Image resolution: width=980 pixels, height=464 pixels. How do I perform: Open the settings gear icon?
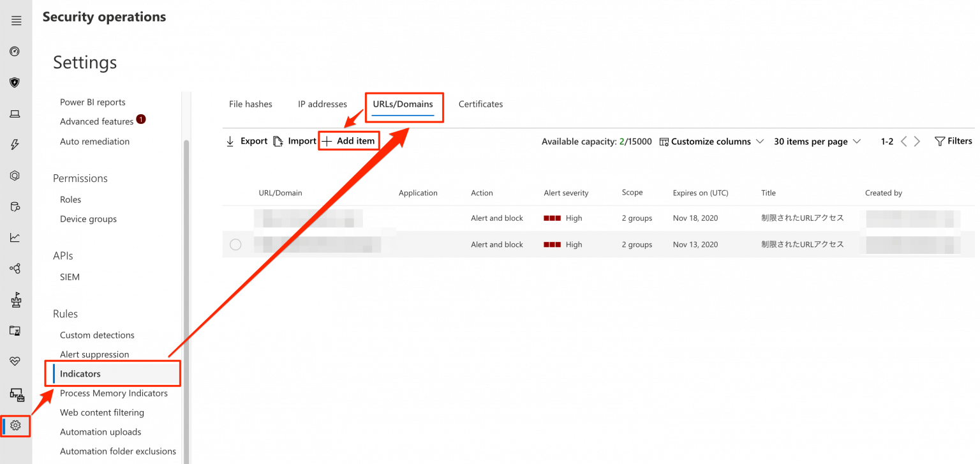(x=14, y=426)
